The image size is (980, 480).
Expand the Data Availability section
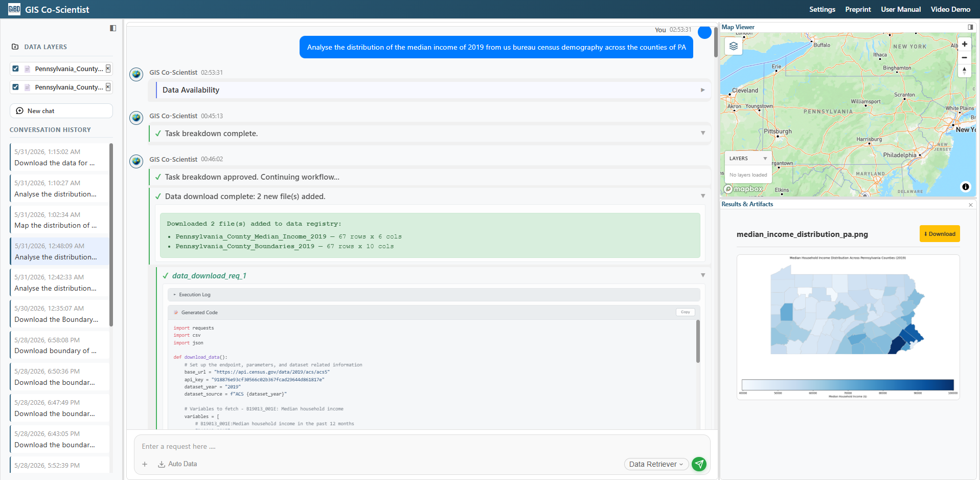(x=433, y=90)
